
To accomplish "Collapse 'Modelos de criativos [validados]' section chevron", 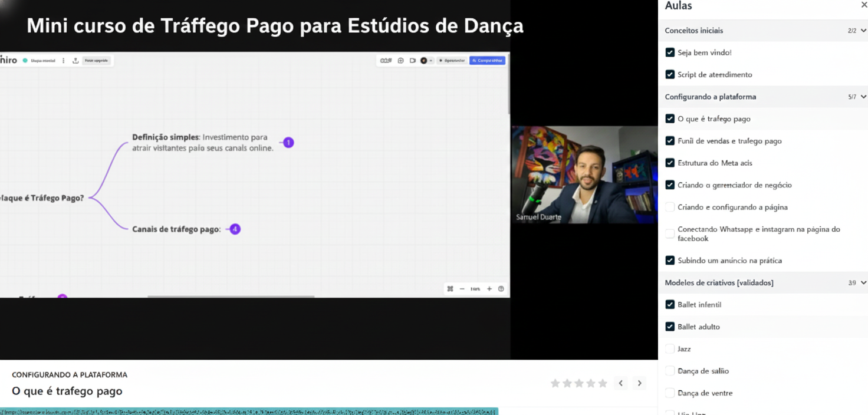I will point(863,283).
